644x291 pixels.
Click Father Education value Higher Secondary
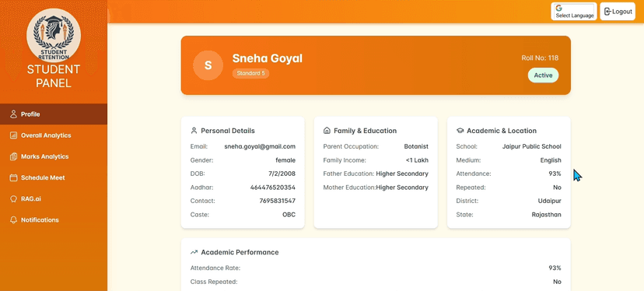point(402,174)
